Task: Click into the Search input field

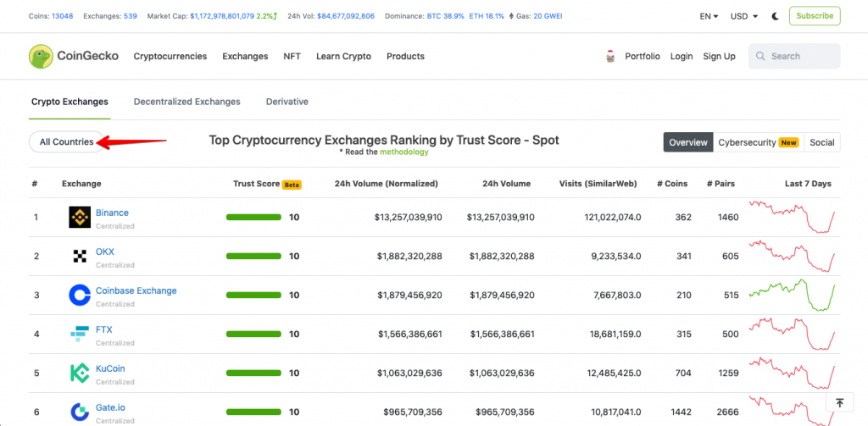Action: 794,57
